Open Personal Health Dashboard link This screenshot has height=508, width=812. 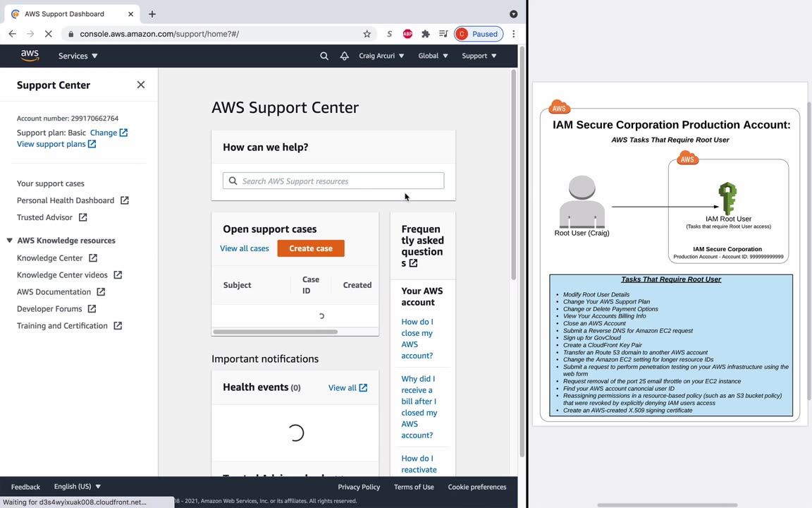point(66,200)
